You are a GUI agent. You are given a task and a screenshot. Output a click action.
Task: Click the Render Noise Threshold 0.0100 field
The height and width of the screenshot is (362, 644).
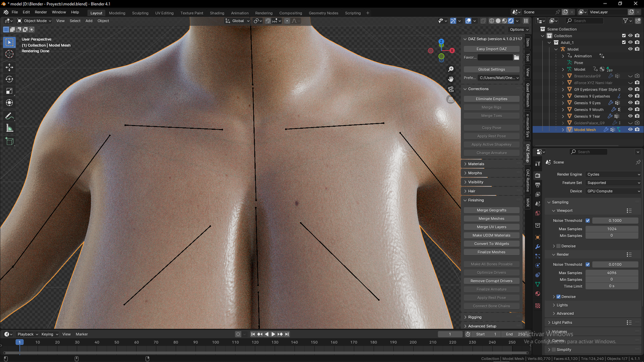[x=615, y=264]
